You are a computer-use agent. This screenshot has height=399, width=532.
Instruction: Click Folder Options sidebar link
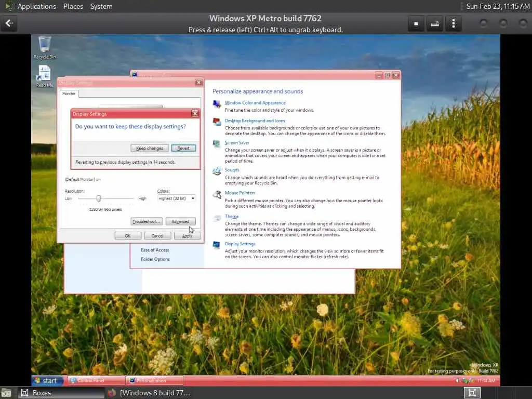pyautogui.click(x=155, y=259)
